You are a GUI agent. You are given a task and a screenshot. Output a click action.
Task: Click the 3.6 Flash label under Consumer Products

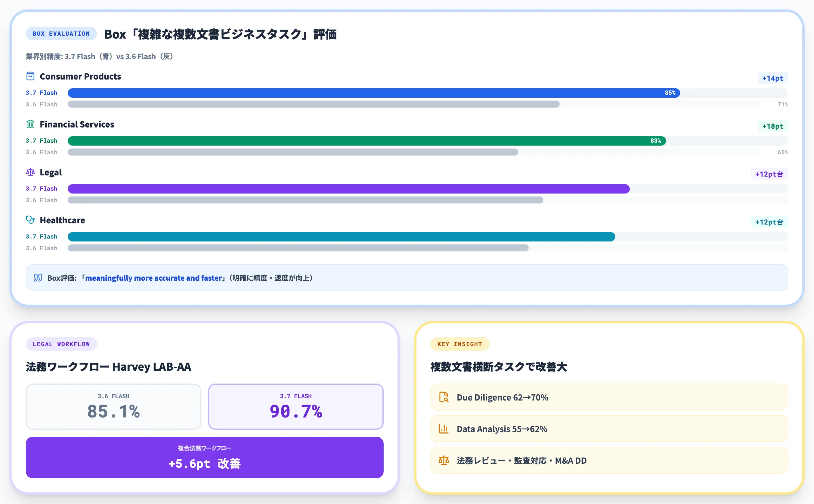(41, 104)
